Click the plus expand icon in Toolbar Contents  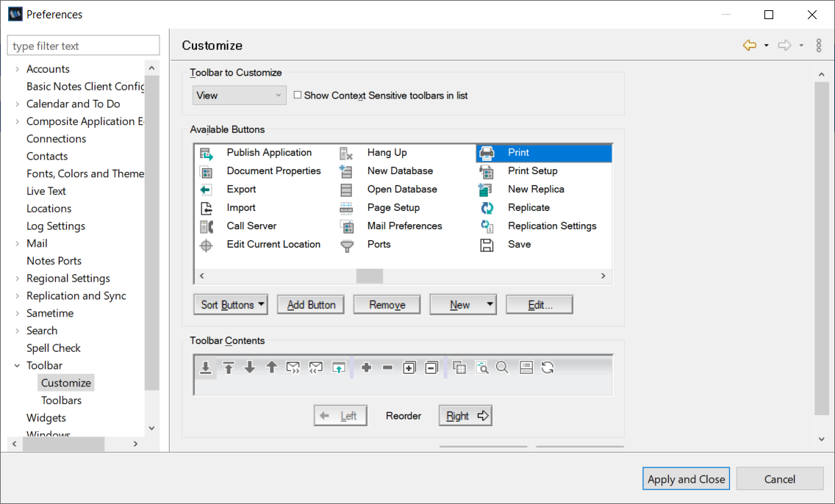pyautogui.click(x=366, y=367)
